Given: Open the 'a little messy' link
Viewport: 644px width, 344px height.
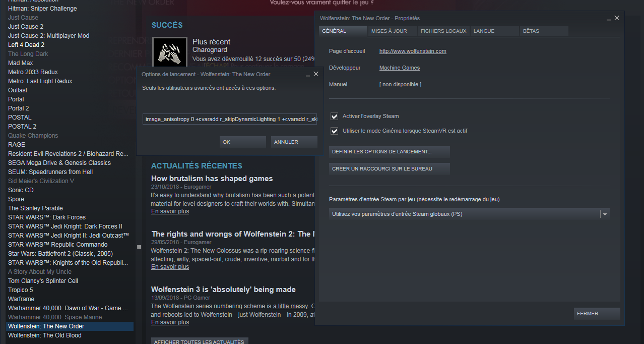Looking at the screenshot, I should pyautogui.click(x=290, y=306).
